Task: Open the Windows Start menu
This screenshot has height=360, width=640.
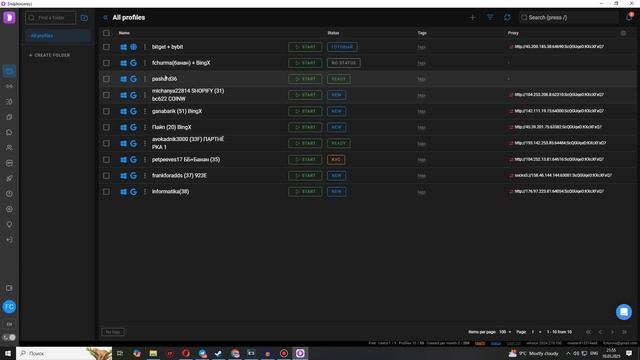Action: click(x=8, y=353)
